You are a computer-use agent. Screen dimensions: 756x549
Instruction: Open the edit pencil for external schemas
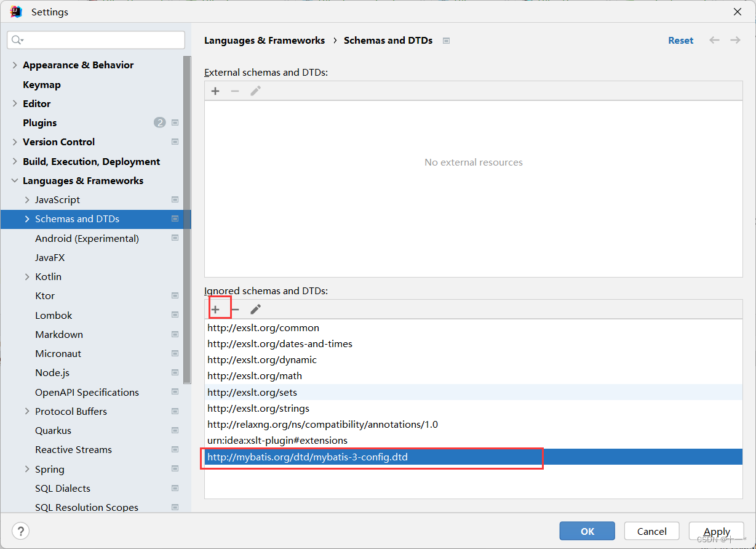[x=255, y=90]
